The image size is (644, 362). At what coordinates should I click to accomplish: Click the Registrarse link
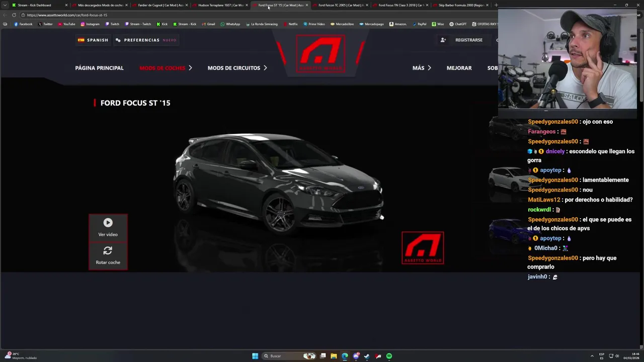pyautogui.click(x=468, y=40)
